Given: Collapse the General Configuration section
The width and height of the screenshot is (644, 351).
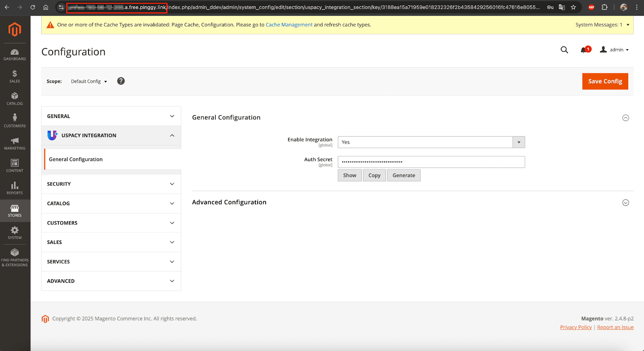Looking at the screenshot, I should [625, 118].
